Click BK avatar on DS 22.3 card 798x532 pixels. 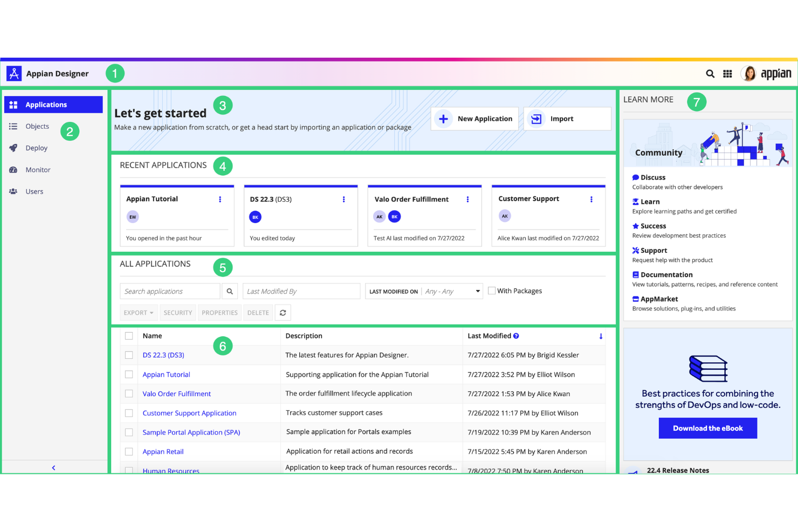click(x=256, y=217)
